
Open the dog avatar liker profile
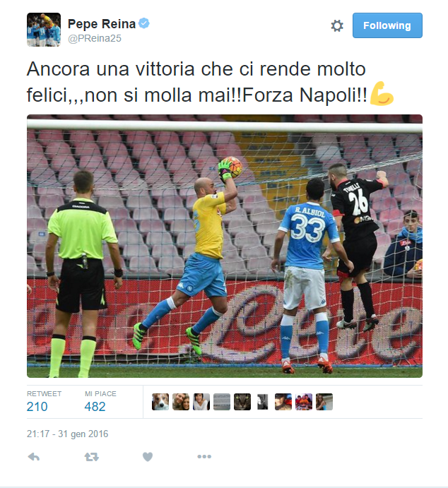coord(160,402)
